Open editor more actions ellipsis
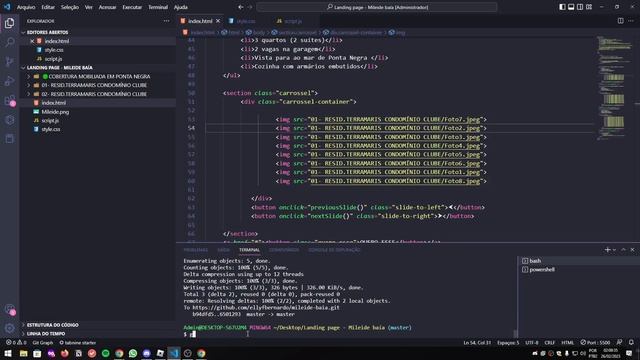 631,21
